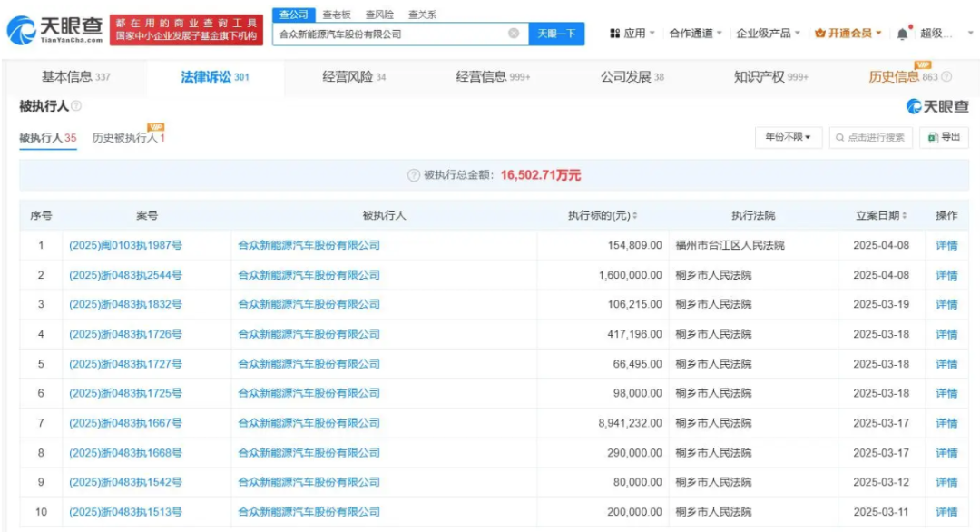Viewport: 980px width, 532px height.
Task: Sort by 立案日期 column arrows
Action: (905, 215)
